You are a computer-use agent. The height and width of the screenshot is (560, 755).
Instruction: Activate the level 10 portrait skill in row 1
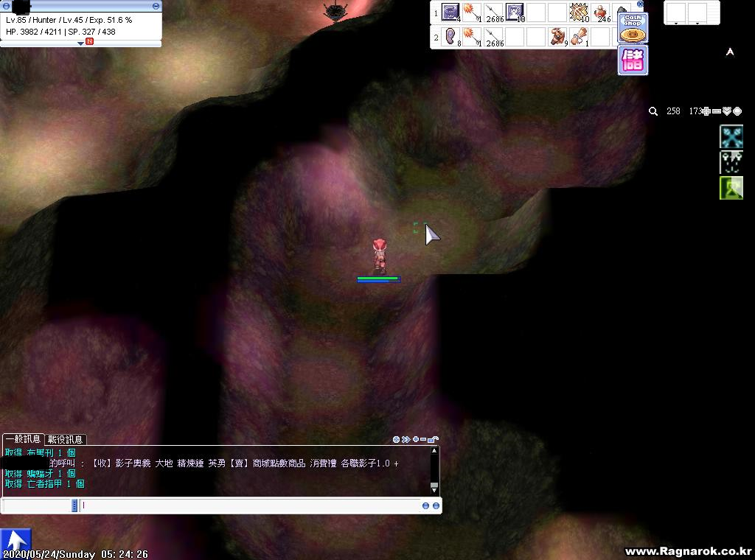point(515,12)
